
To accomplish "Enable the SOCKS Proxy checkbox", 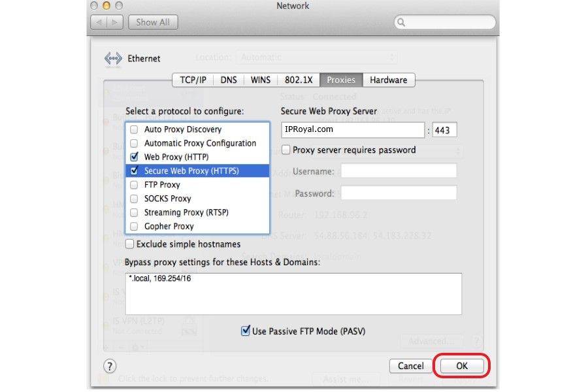I will (134, 199).
